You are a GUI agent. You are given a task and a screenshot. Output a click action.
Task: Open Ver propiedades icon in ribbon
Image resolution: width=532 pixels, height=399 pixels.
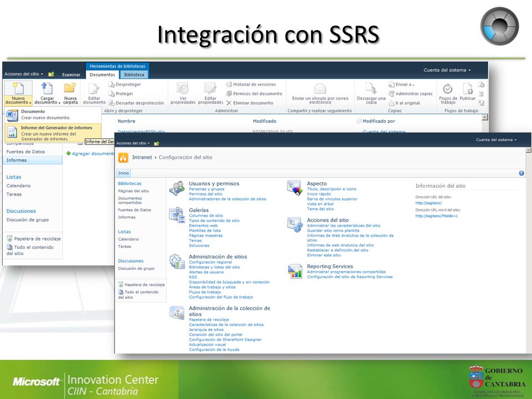(182, 89)
